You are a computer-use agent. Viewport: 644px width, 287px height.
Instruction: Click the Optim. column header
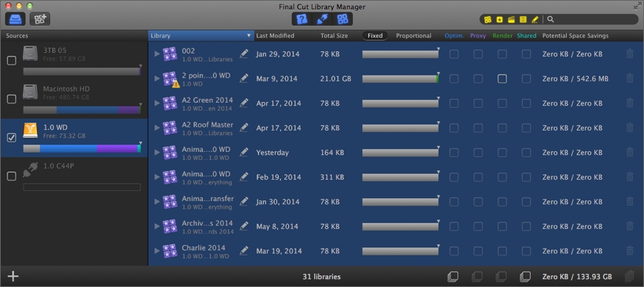(x=454, y=36)
